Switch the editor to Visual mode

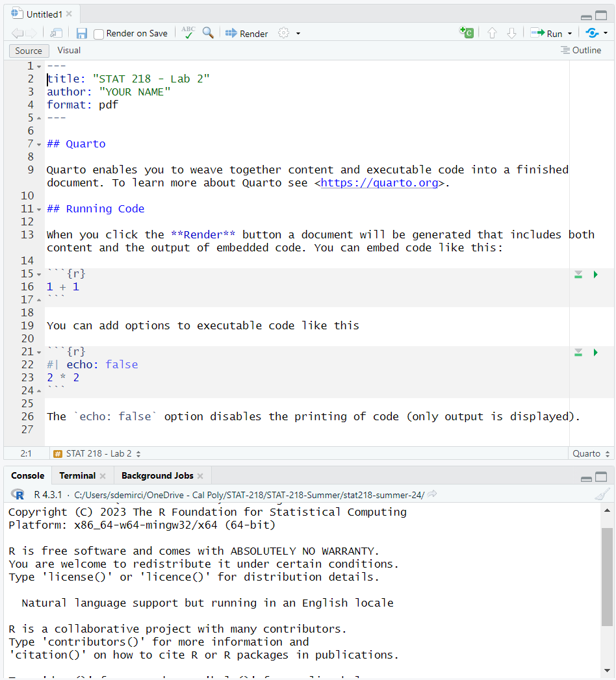point(69,51)
